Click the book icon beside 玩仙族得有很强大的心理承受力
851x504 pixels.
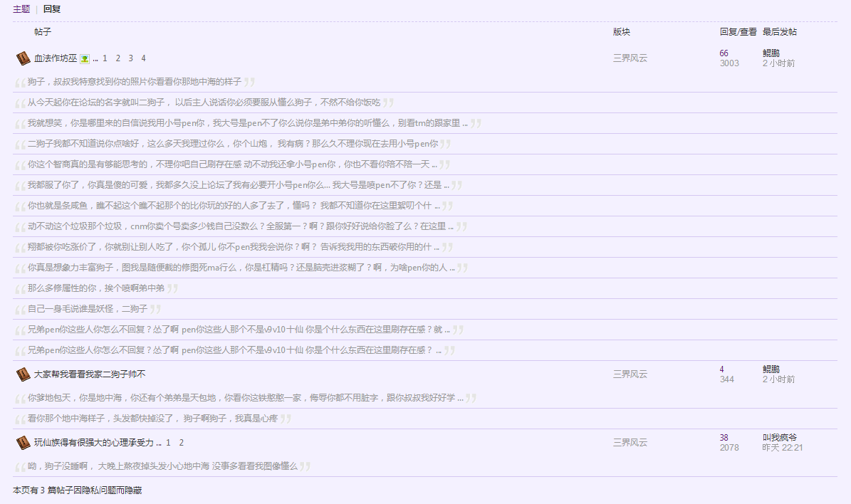[x=22, y=443]
